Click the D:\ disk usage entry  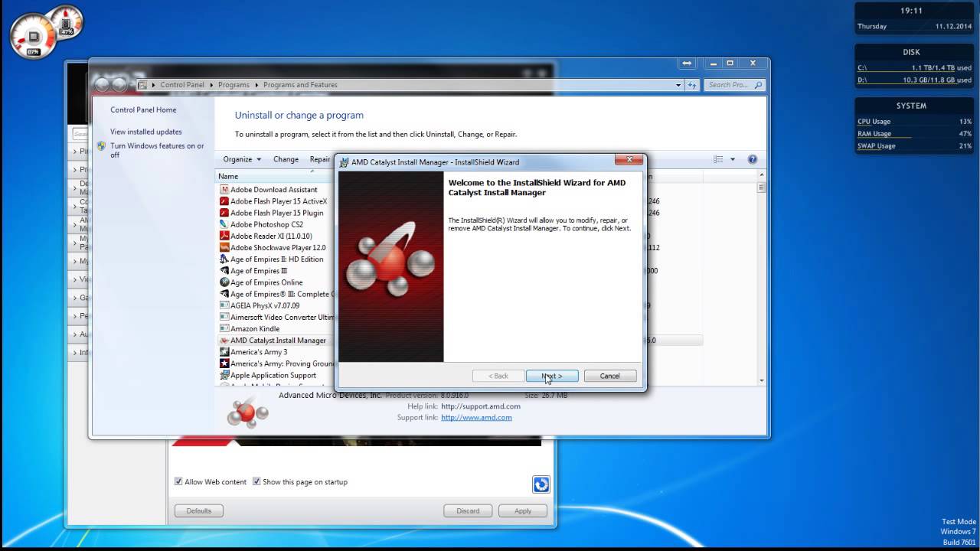tap(914, 80)
